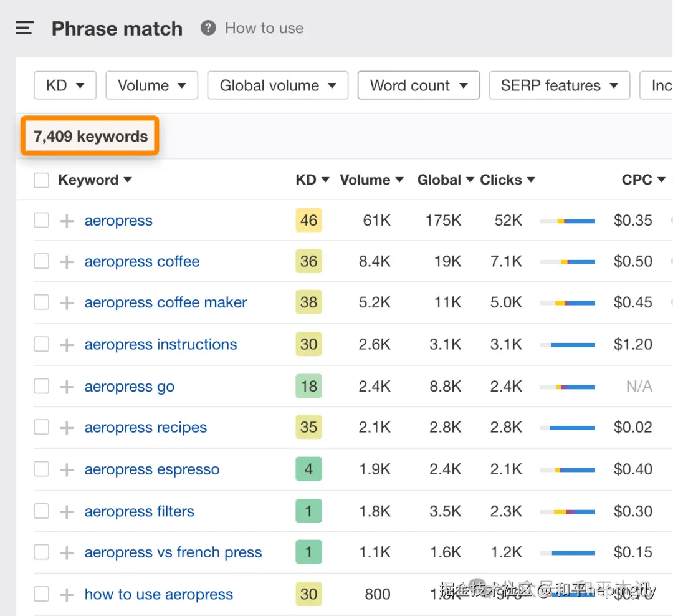Open the SERP features filter dropdown
The height and width of the screenshot is (616, 673).
(x=559, y=85)
